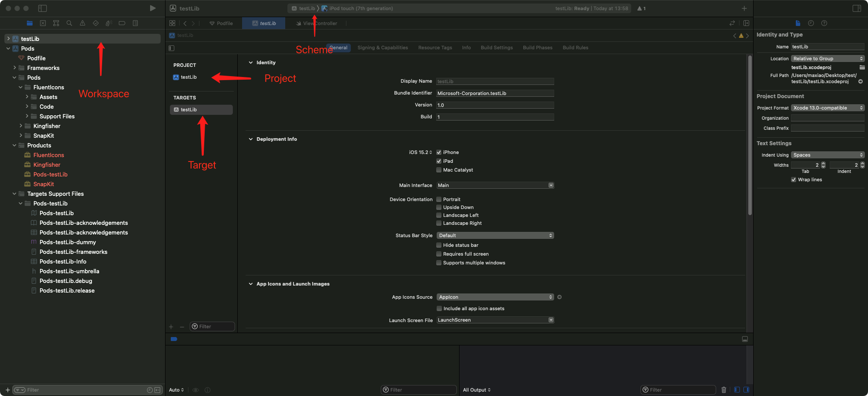Screen dimensions: 868x396
Task: Open the Main Interface combo box
Action: pyautogui.click(x=495, y=185)
